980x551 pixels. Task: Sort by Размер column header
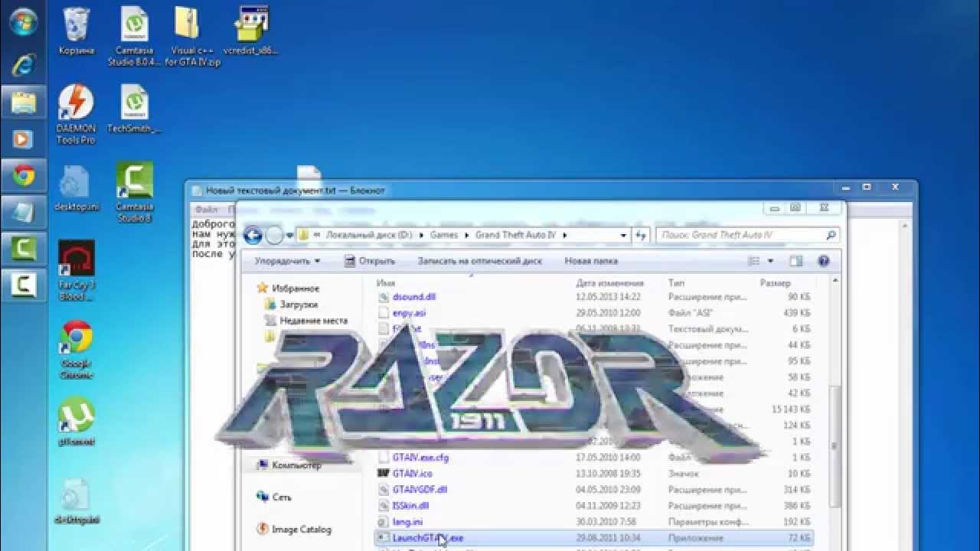tap(775, 283)
